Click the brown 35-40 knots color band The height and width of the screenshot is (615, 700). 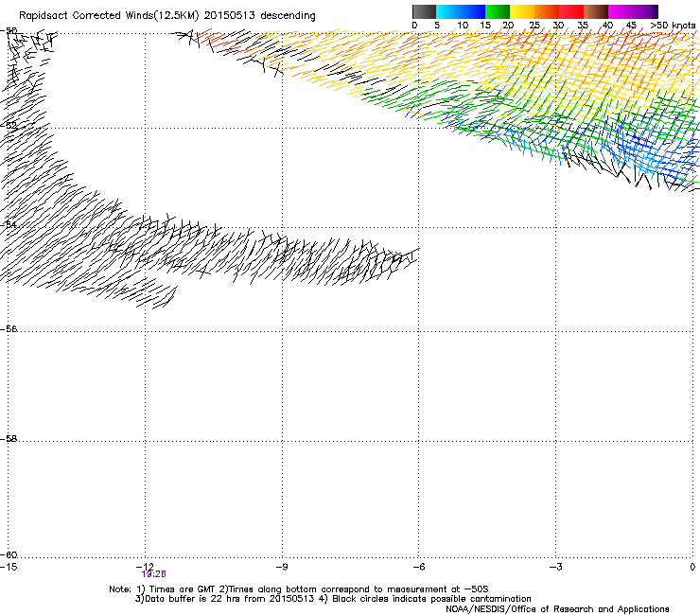[x=596, y=11]
